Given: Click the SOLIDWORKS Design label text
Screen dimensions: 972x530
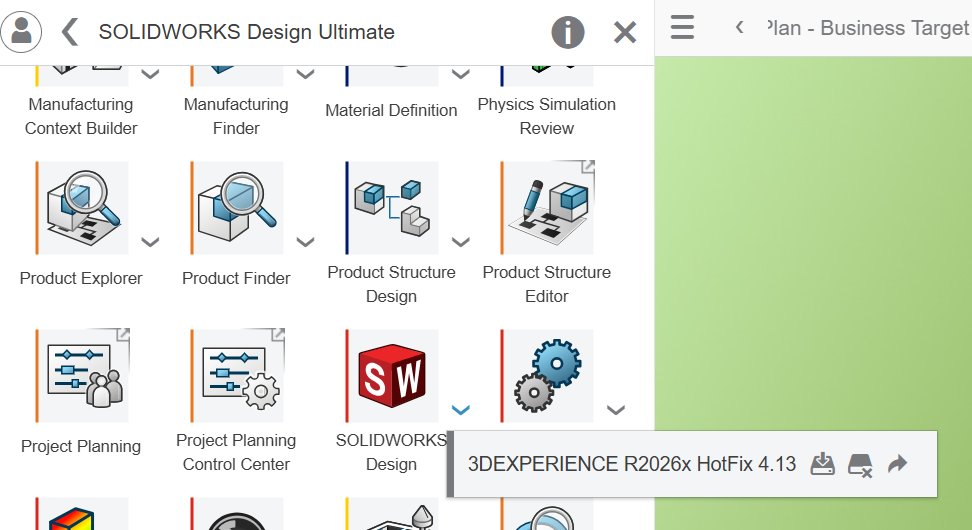Looking at the screenshot, I should pos(391,452).
